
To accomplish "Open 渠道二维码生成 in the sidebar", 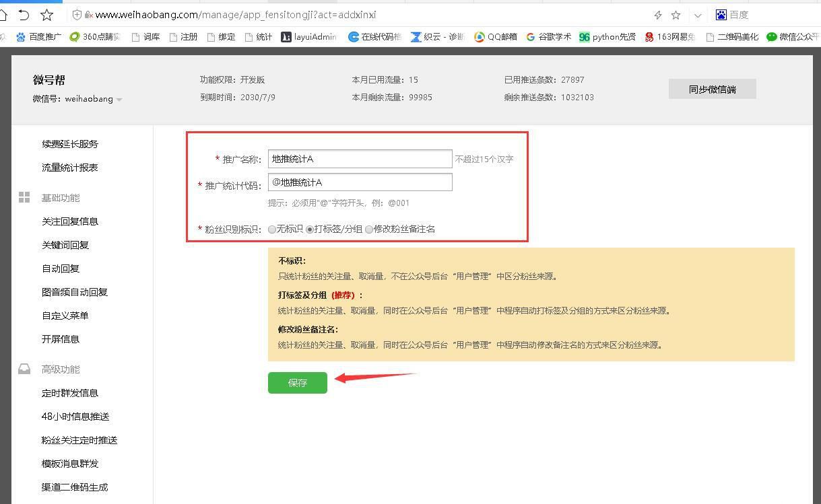I will (75, 487).
